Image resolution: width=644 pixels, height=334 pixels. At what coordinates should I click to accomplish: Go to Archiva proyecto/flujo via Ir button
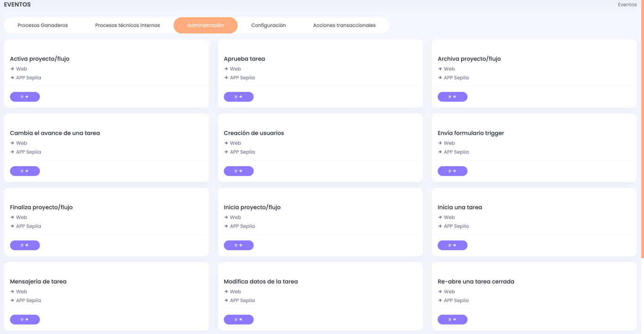pyautogui.click(x=453, y=97)
